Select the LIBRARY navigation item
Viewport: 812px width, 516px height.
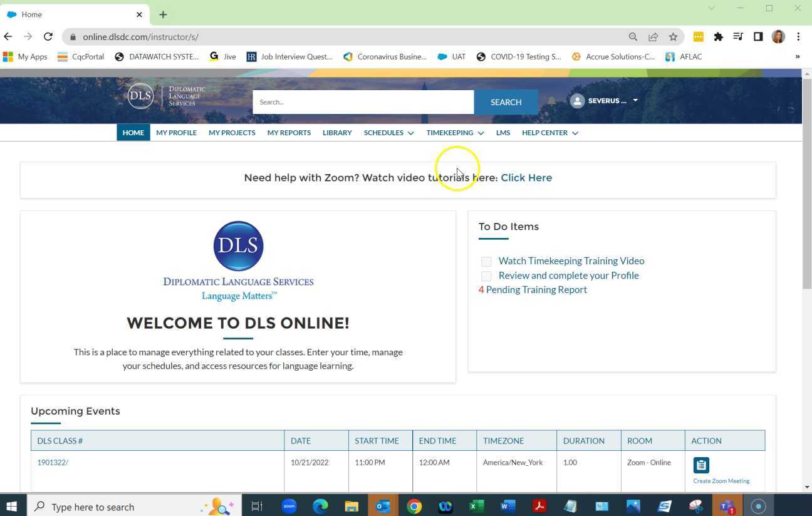[337, 132]
